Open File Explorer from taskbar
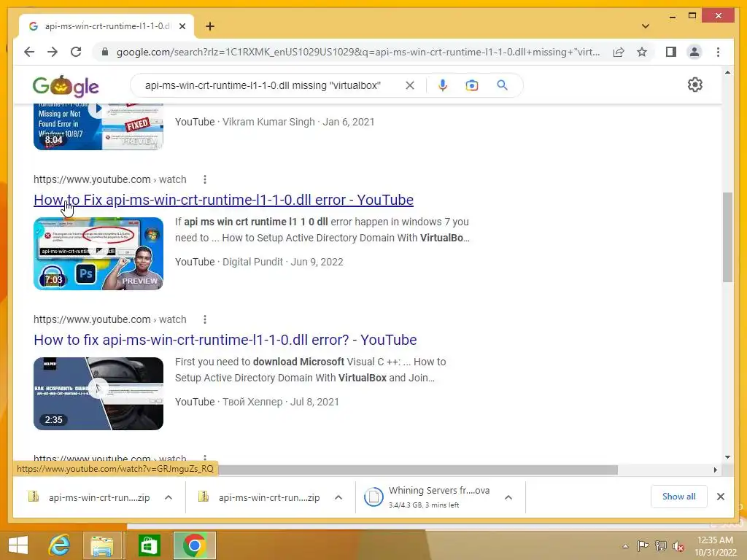This screenshot has height=560, width=747. pos(102,545)
